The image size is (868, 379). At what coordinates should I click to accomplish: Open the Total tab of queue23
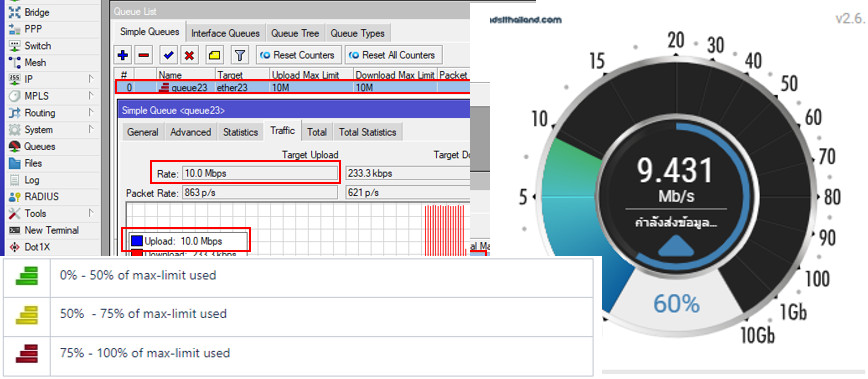click(x=317, y=132)
